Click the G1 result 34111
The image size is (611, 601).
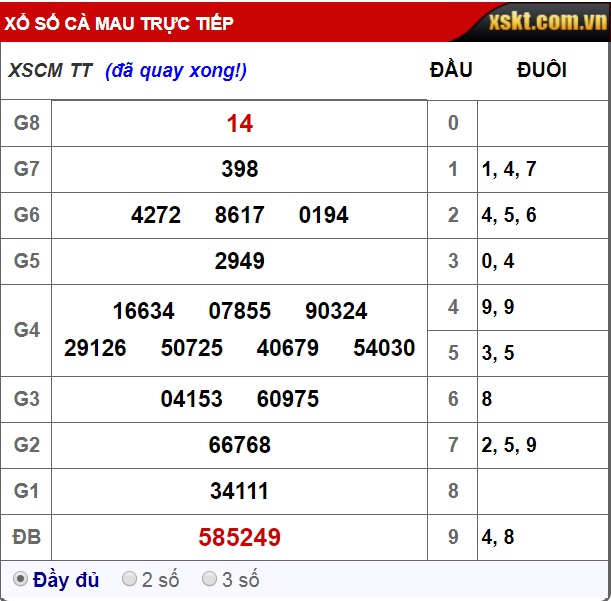239,491
